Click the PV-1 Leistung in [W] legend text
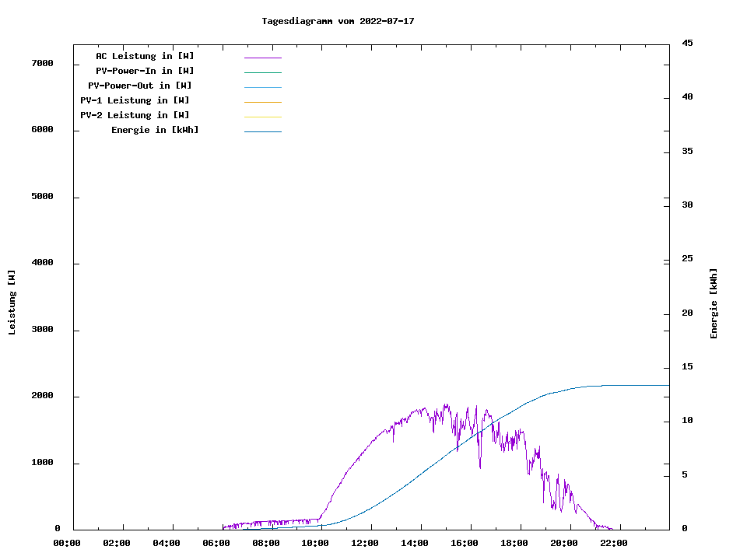 [135, 100]
